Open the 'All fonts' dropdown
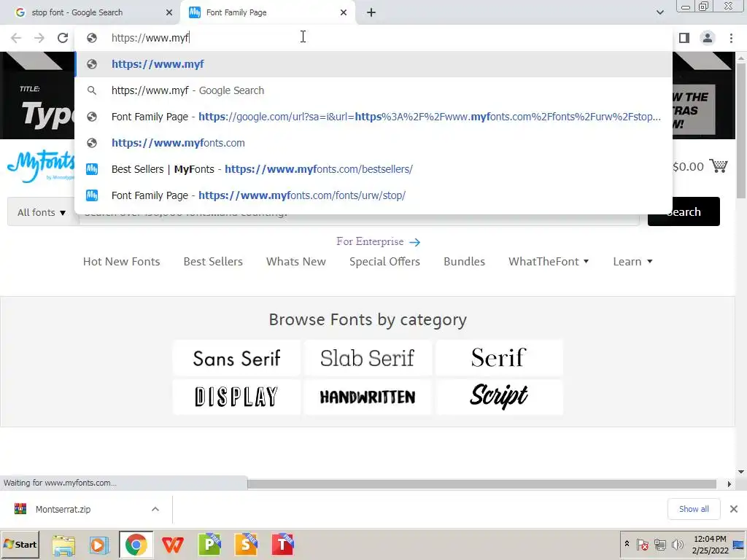Screen dimensions: 747x560 (42, 212)
